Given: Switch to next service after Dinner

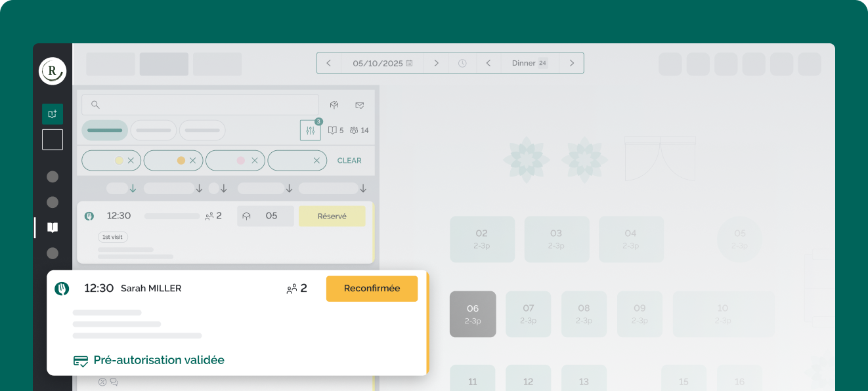Looking at the screenshot, I should tap(572, 63).
